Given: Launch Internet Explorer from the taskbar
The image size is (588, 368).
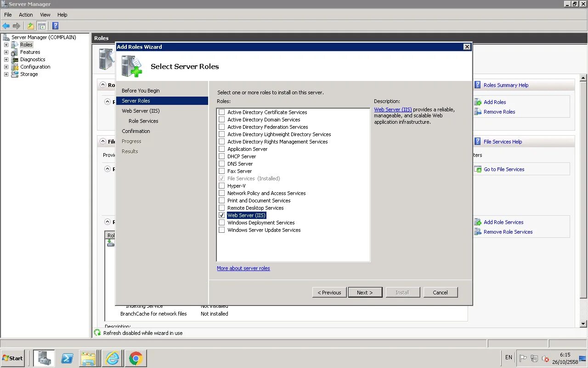Looking at the screenshot, I should click(x=112, y=358).
